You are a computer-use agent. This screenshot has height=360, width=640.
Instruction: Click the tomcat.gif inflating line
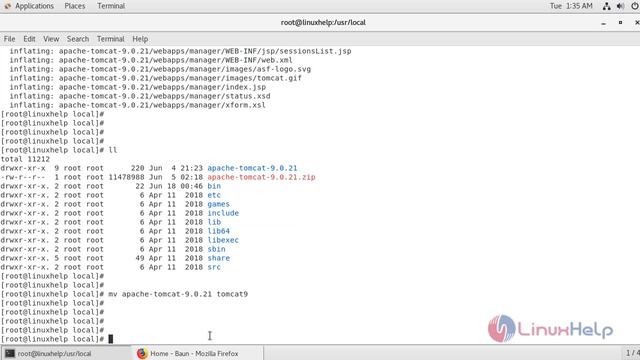tap(156, 78)
